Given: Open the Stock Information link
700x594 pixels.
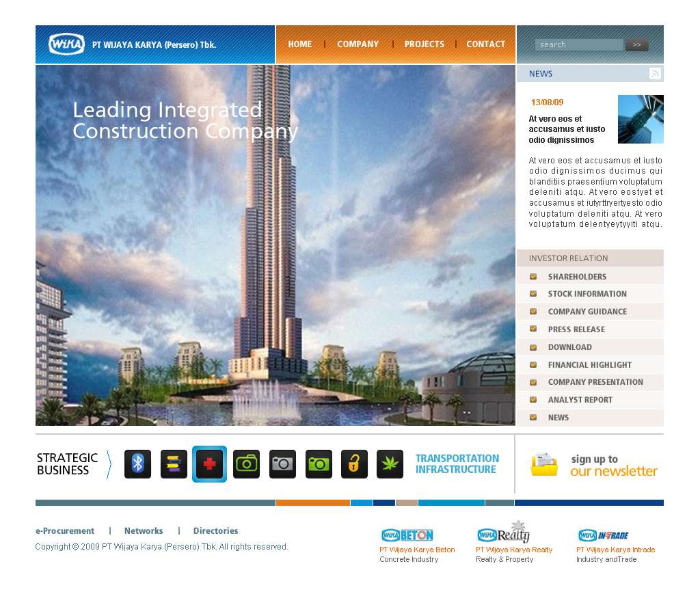Looking at the screenshot, I should pyautogui.click(x=587, y=294).
